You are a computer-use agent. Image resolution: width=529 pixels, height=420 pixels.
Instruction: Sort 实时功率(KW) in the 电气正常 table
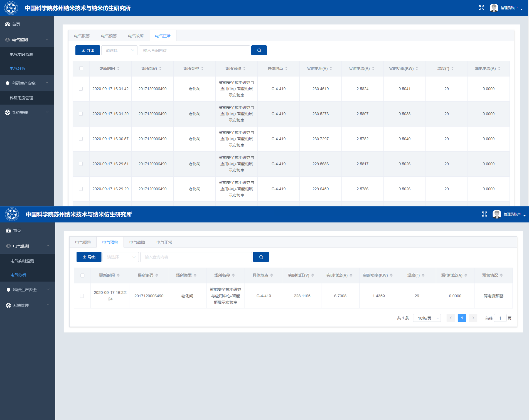pos(417,69)
